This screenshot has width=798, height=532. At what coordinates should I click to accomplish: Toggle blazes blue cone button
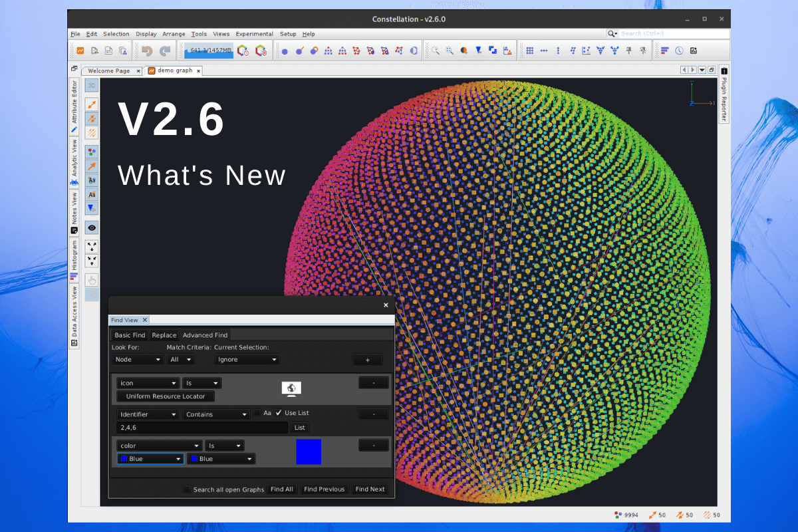pos(92,208)
